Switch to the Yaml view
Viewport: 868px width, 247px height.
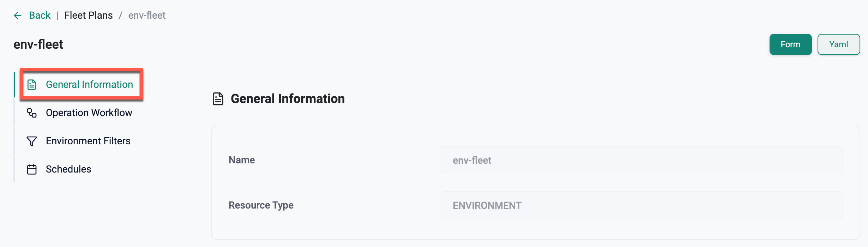[x=838, y=44]
